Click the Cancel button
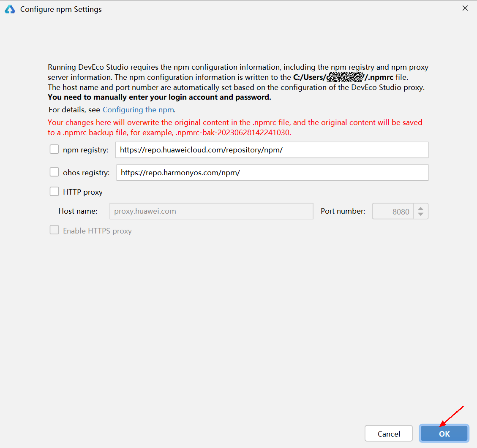Screen dimensions: 477x448 [388, 434]
